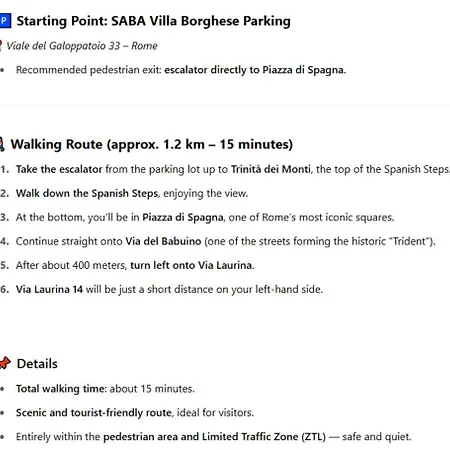Click the walking person emoji icon
Screen dimensions: 450x450
2,144
